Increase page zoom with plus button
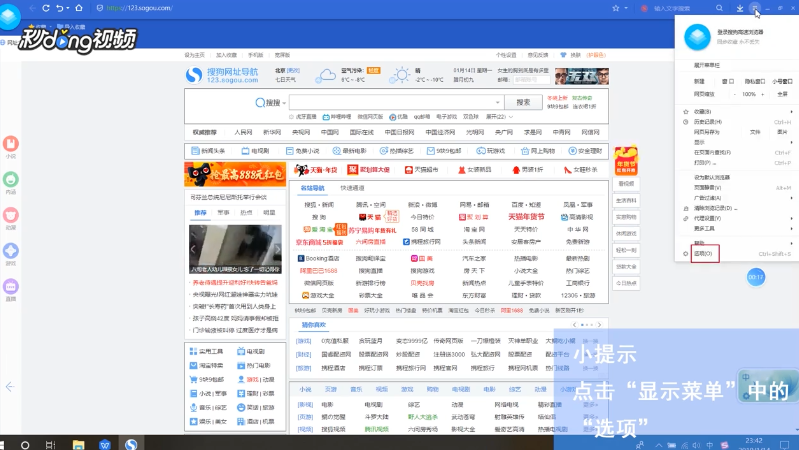The height and width of the screenshot is (450, 799). click(762, 94)
